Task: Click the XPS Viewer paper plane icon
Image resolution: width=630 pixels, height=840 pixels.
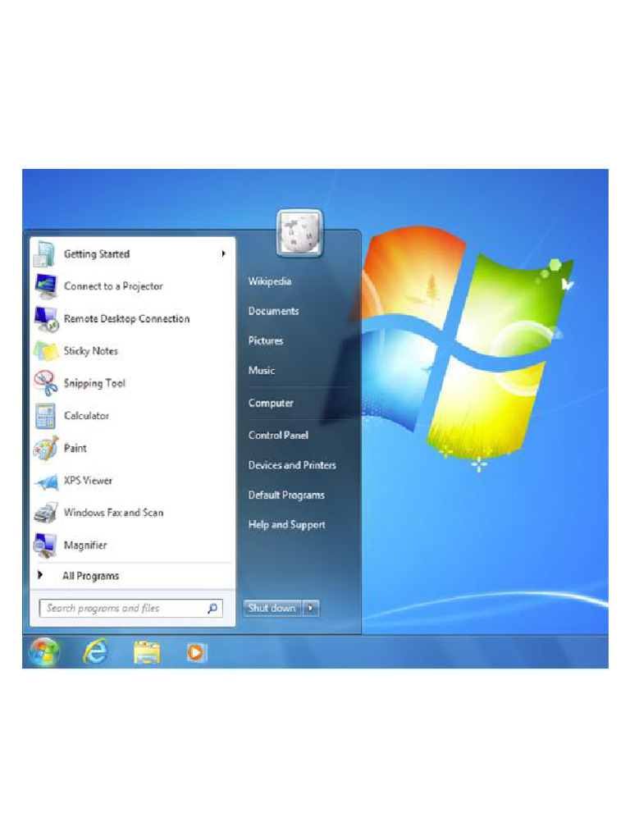Action: point(46,481)
